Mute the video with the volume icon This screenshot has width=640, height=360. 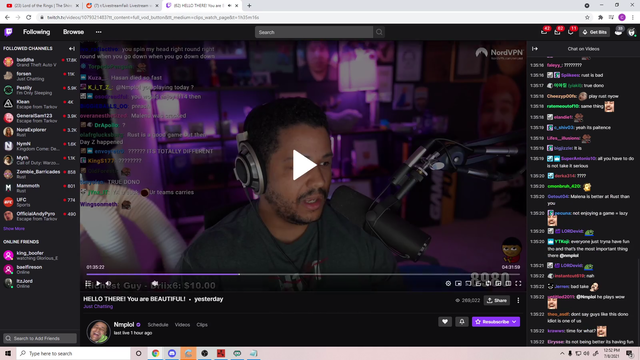point(108,283)
